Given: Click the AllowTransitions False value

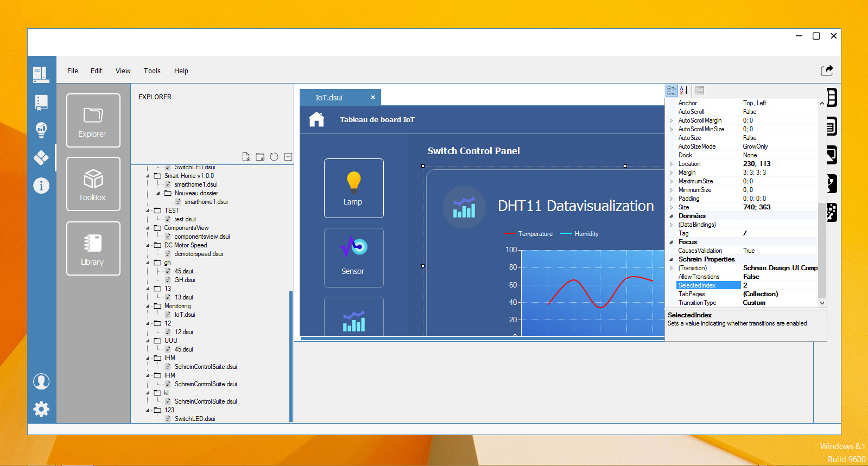Looking at the screenshot, I should point(780,277).
